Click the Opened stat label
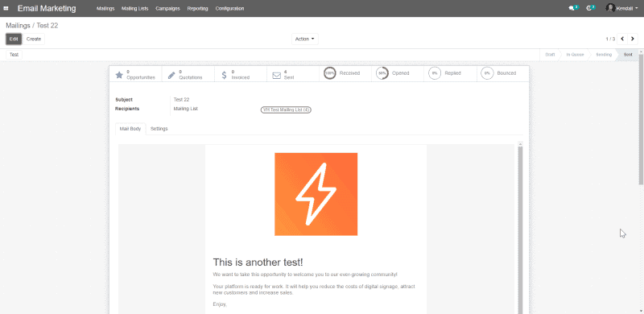The width and height of the screenshot is (644, 314). pyautogui.click(x=400, y=73)
